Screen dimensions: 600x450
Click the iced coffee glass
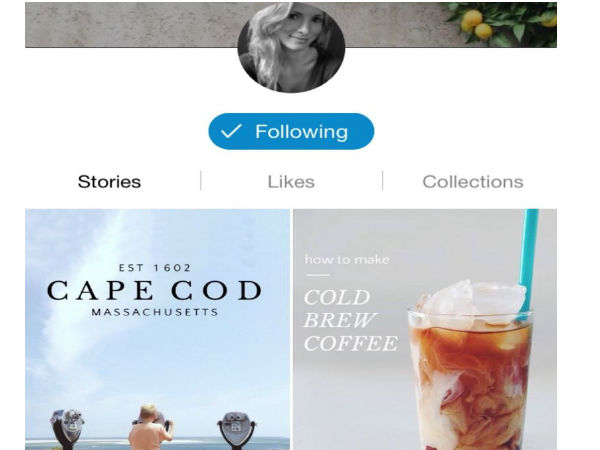(470, 370)
